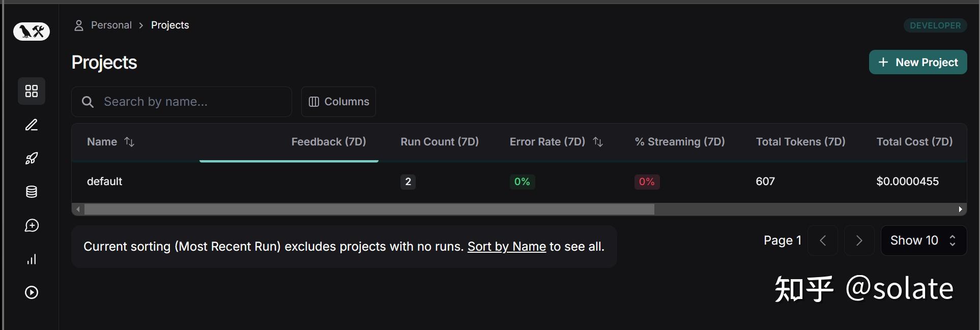Screen dimensions: 980x330
Task: Toggle sort on Error Rate (7D) column
Action: click(598, 142)
